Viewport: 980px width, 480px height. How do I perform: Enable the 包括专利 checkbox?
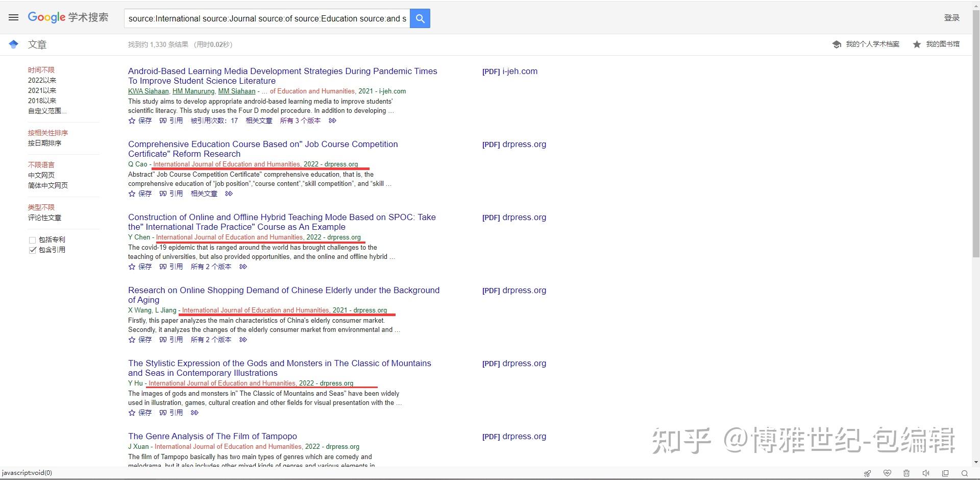tap(32, 239)
